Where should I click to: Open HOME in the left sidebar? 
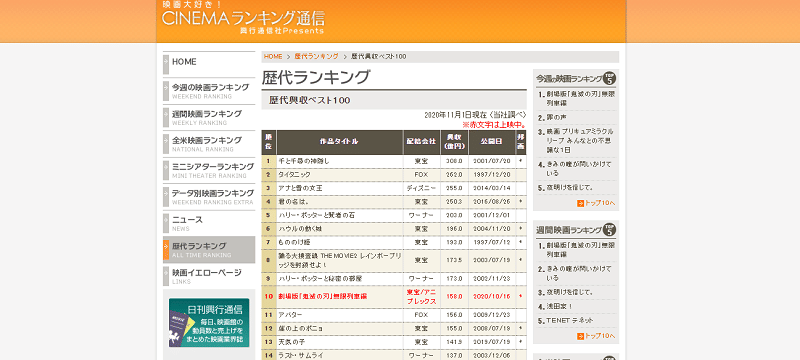click(209, 64)
